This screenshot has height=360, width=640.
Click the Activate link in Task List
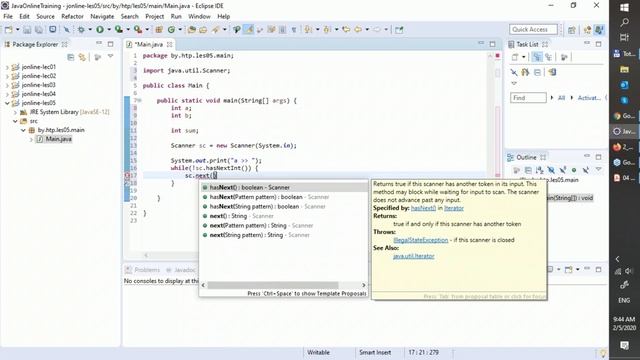click(x=589, y=98)
